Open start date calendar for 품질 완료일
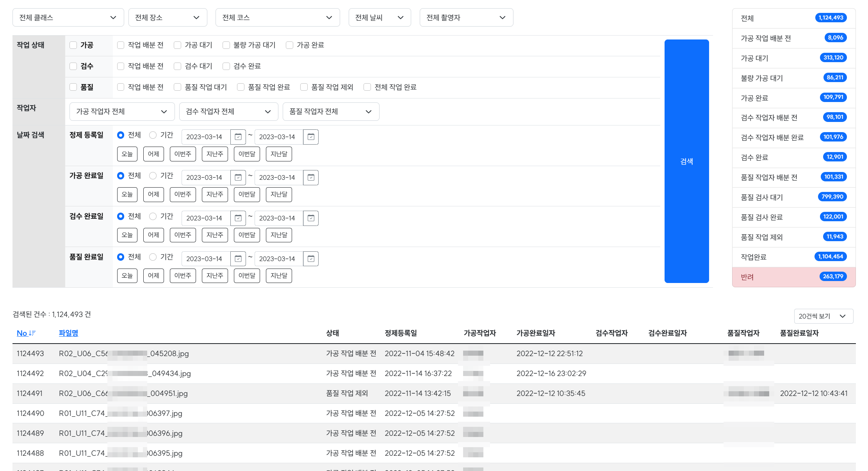This screenshot has height=471, width=868. [238, 259]
